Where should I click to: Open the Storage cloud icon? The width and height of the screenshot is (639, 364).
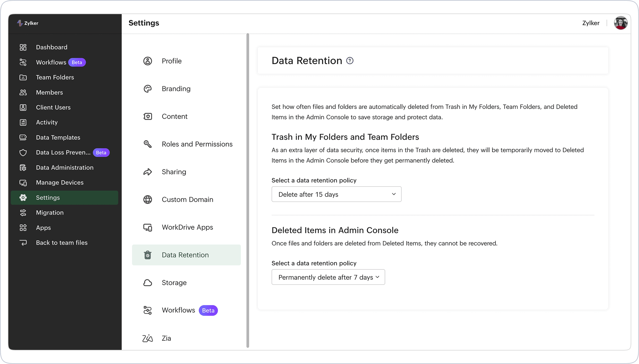pyautogui.click(x=148, y=282)
